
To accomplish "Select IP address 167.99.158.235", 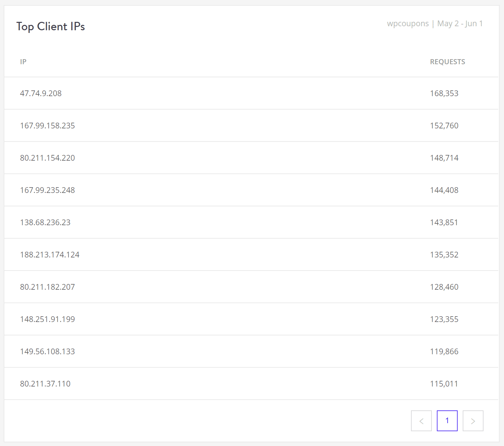I will (x=47, y=125).
